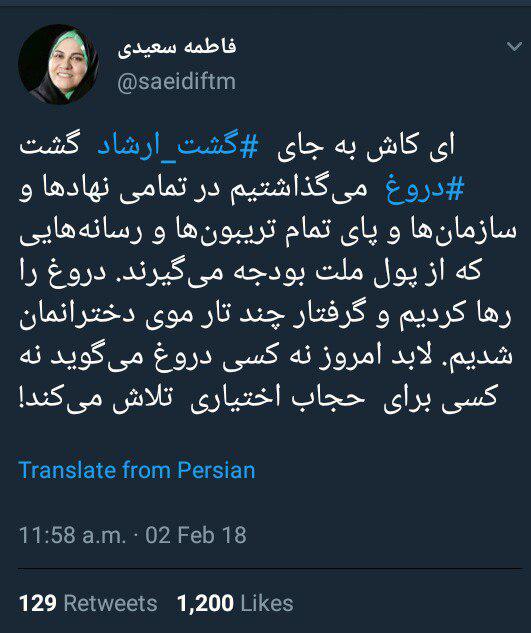The image size is (531, 633).
Task: Open display name فاطمه سعیدی
Action: [176, 48]
